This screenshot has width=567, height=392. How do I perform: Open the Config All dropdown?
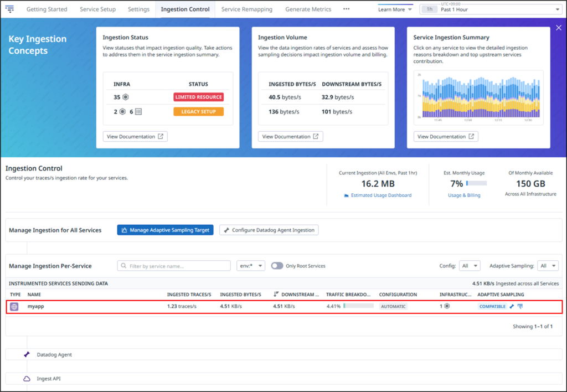click(469, 266)
